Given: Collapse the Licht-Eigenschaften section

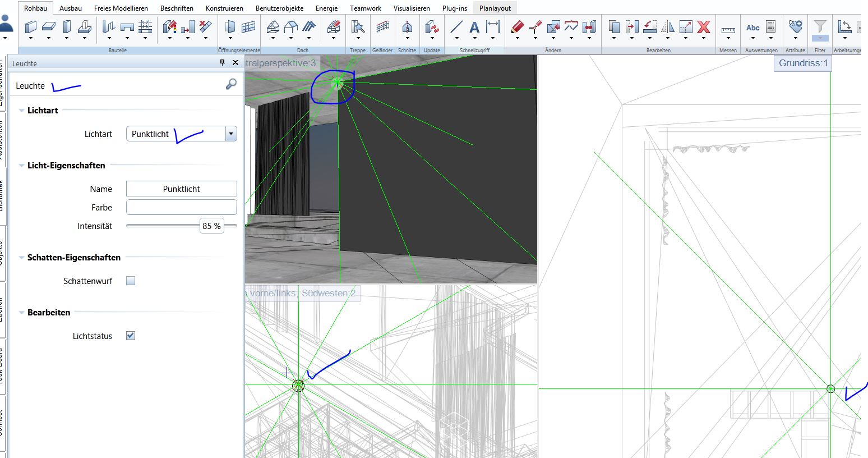Looking at the screenshot, I should pyautogui.click(x=21, y=166).
